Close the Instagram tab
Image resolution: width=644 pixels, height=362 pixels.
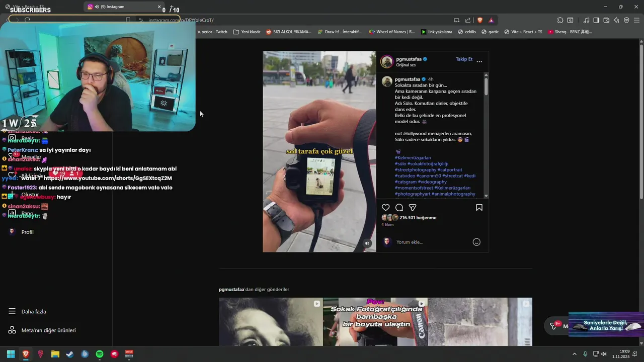pyautogui.click(x=159, y=7)
